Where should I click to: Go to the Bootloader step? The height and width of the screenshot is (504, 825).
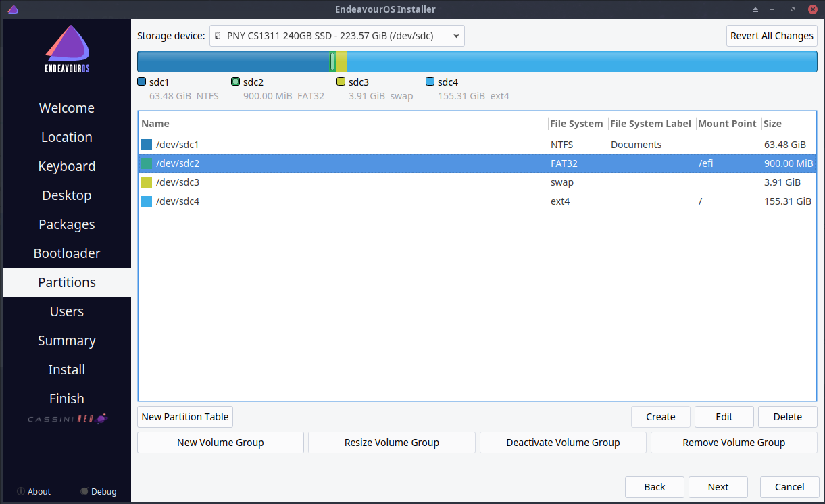(67, 253)
